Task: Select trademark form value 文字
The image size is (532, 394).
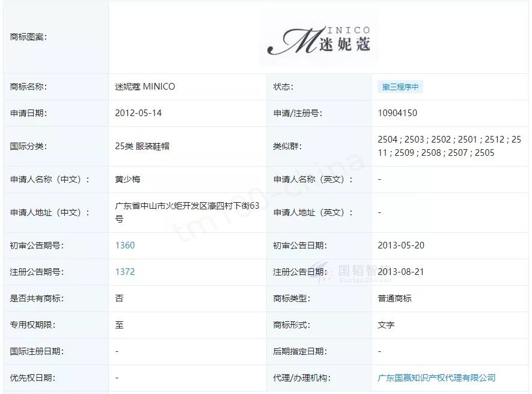Action: (386, 325)
